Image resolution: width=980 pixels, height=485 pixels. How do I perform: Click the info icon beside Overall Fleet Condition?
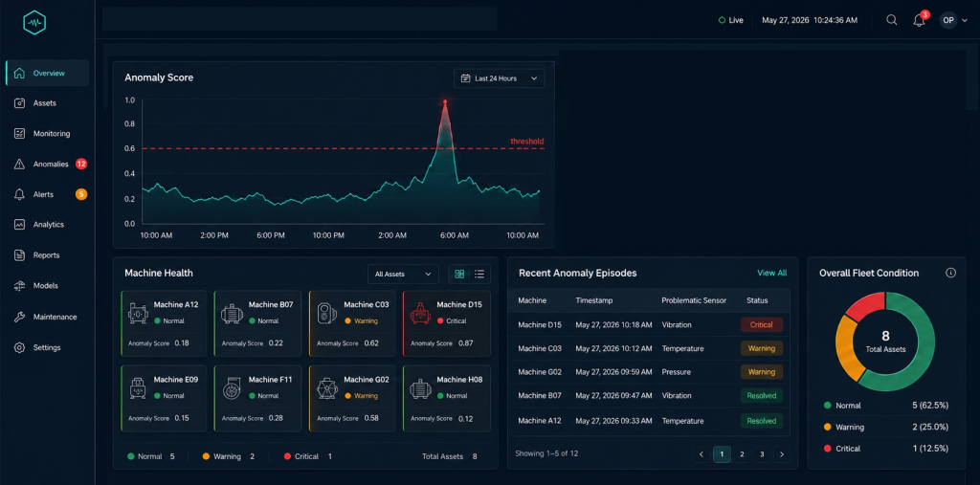[x=950, y=273]
